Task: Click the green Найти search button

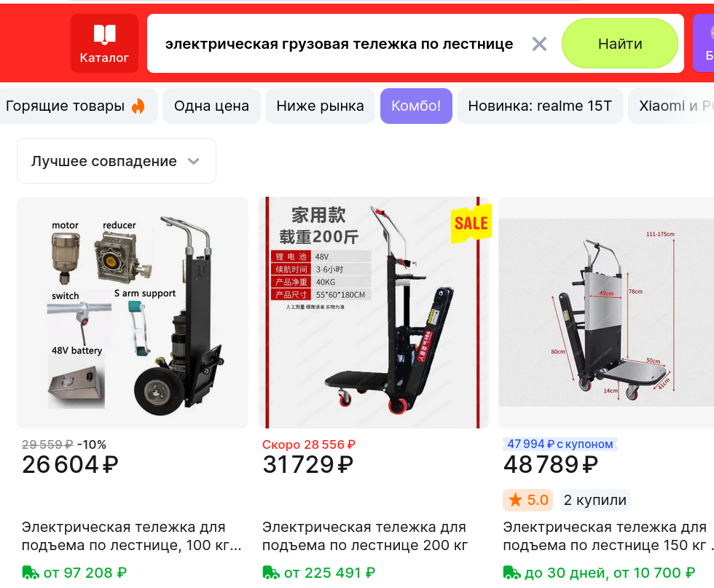Action: (620, 44)
